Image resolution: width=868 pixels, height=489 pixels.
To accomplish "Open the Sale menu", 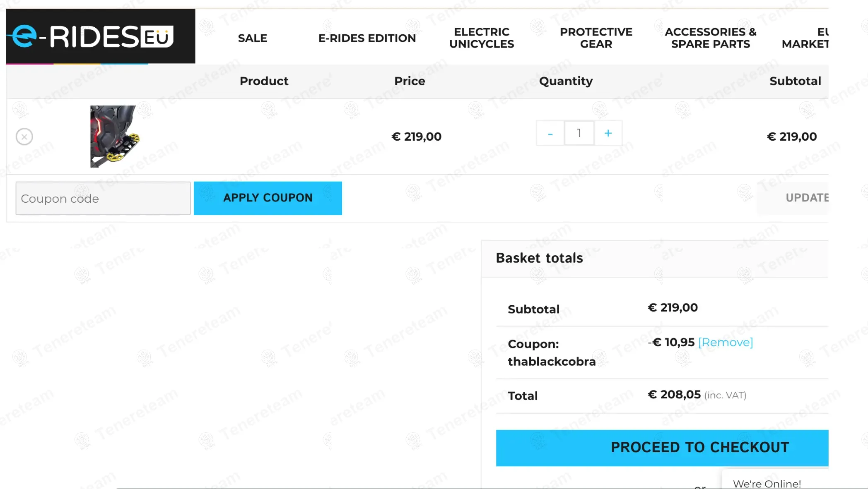I will (x=252, y=38).
